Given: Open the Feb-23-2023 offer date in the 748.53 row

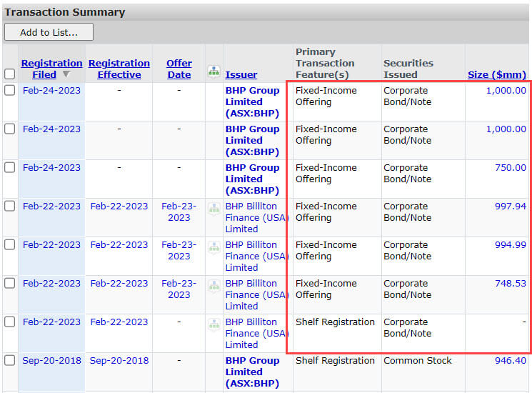Looking at the screenshot, I should point(179,289).
